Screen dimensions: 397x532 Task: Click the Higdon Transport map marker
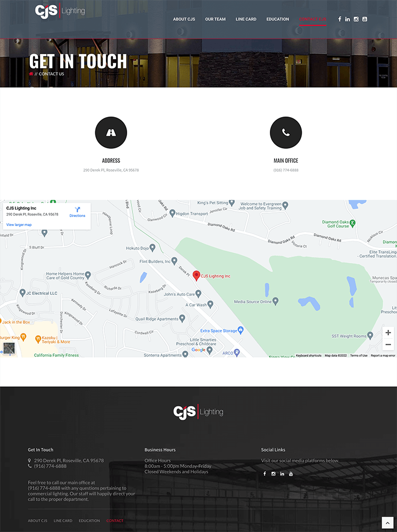coord(172,213)
